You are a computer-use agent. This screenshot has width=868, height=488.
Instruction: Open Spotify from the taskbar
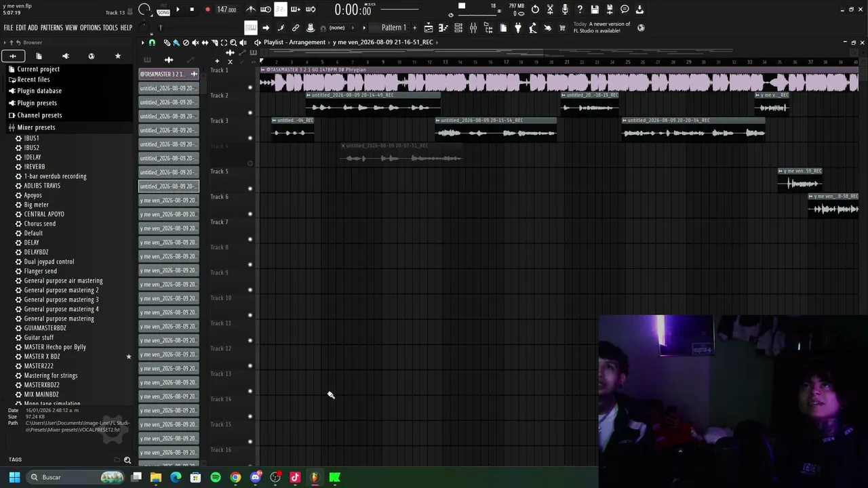(216, 477)
